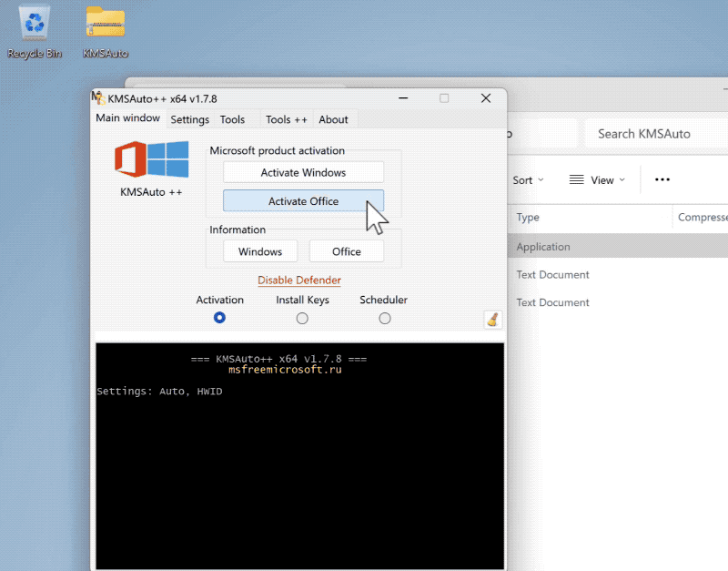Image resolution: width=728 pixels, height=571 pixels.
Task: Minimize the KMSAuto++ window
Action: coord(403,98)
